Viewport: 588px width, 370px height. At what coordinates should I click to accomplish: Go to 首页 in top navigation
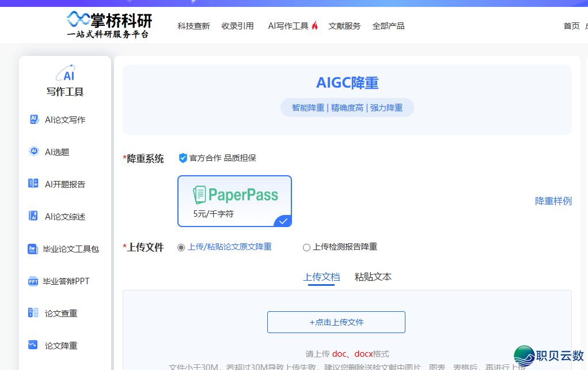coord(571,26)
